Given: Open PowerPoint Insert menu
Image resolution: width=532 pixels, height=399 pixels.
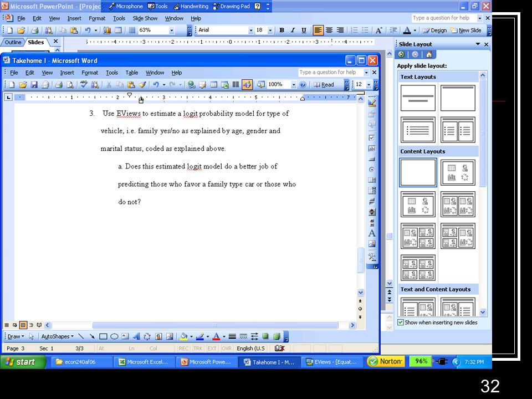Looking at the screenshot, I should coord(74,18).
